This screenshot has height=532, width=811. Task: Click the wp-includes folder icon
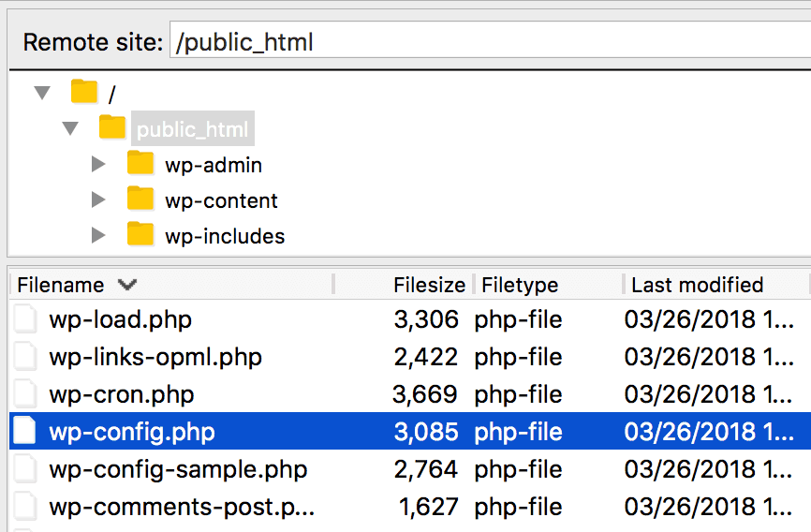[140, 234]
